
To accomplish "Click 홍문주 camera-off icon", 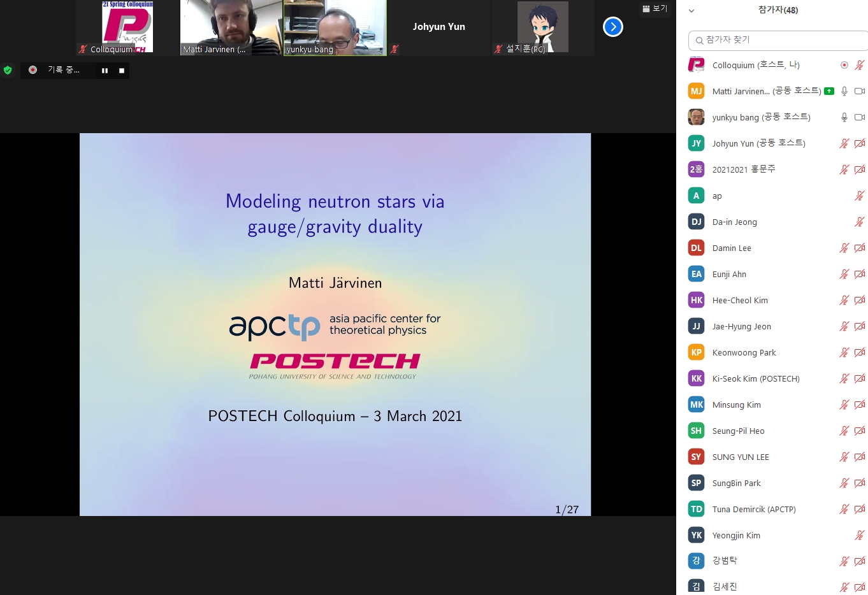I will (x=860, y=169).
